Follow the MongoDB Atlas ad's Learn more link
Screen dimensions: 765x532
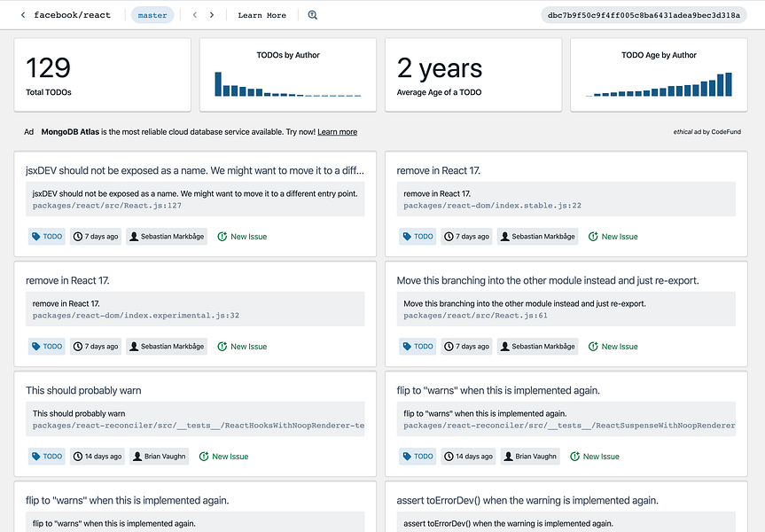[337, 132]
